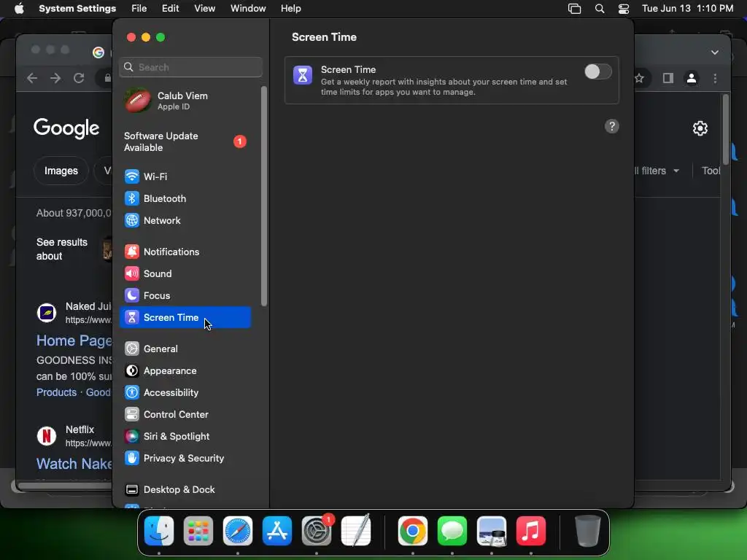747x560 pixels.
Task: Open the System Settings app menu
Action: (77, 9)
